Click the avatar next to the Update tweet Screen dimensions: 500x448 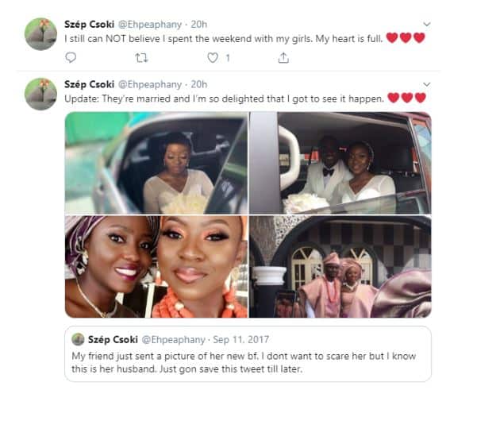point(40,94)
